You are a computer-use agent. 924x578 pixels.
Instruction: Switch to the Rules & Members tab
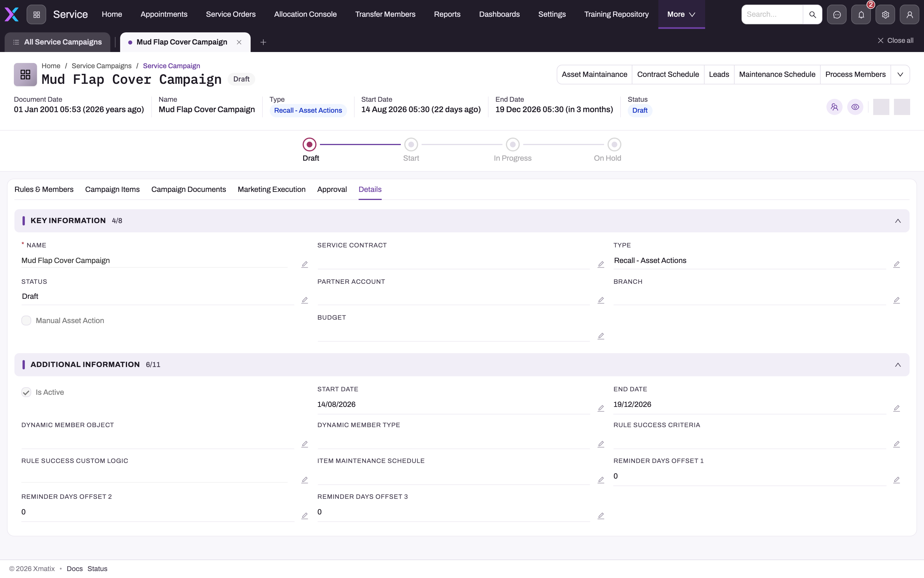coord(44,189)
